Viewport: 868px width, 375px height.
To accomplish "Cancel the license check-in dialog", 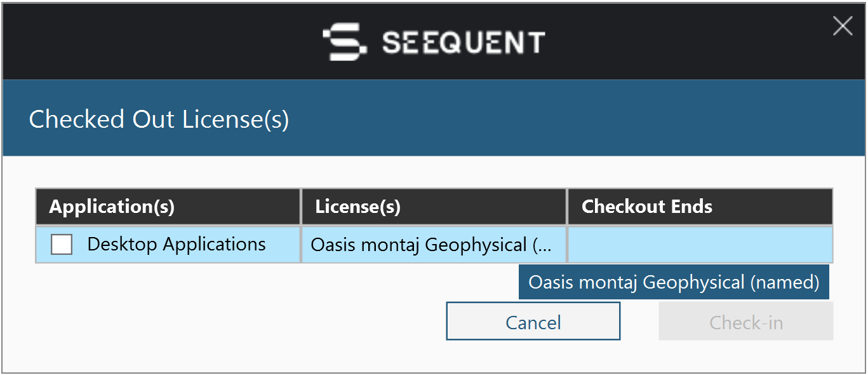I will [x=533, y=321].
